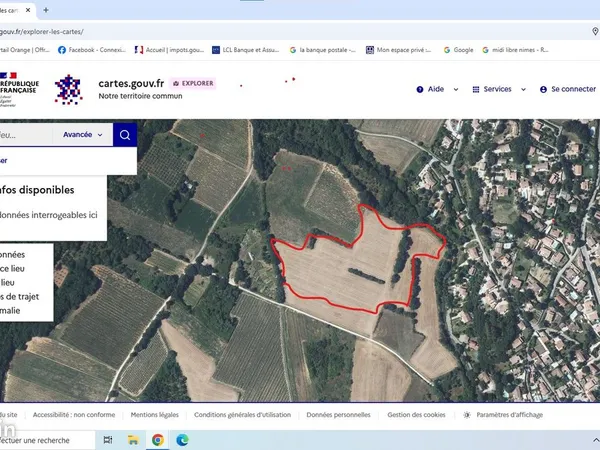
Task: Expand the system tray hidden icons chevron
Action: tap(595, 440)
